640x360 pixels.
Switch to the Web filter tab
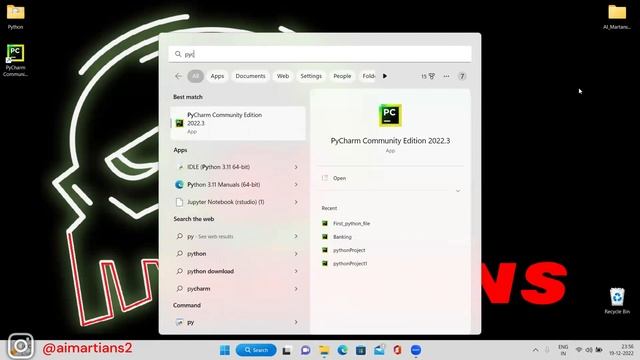pos(283,76)
